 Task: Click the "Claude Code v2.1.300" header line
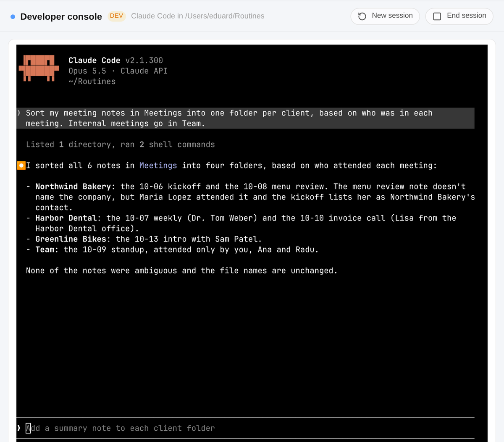(x=115, y=61)
